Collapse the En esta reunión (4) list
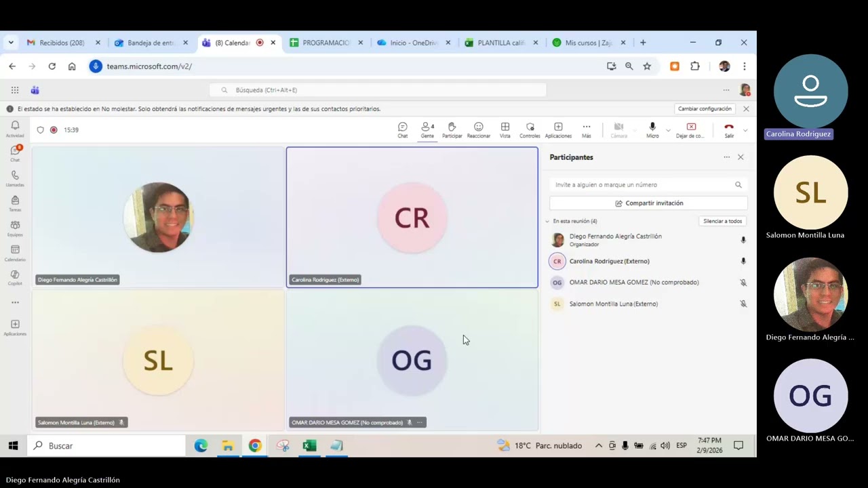 point(547,222)
